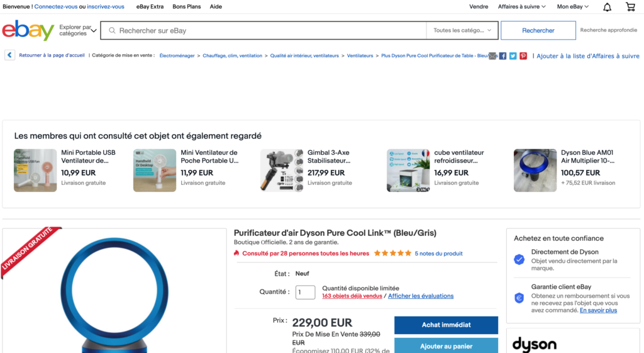Click Mini Portable USB Ventilateur title
644x353 pixels.
coord(88,157)
